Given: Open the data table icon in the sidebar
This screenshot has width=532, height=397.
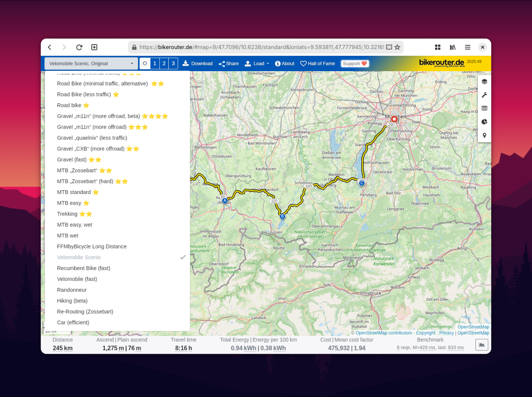Looking at the screenshot, I should click(484, 108).
